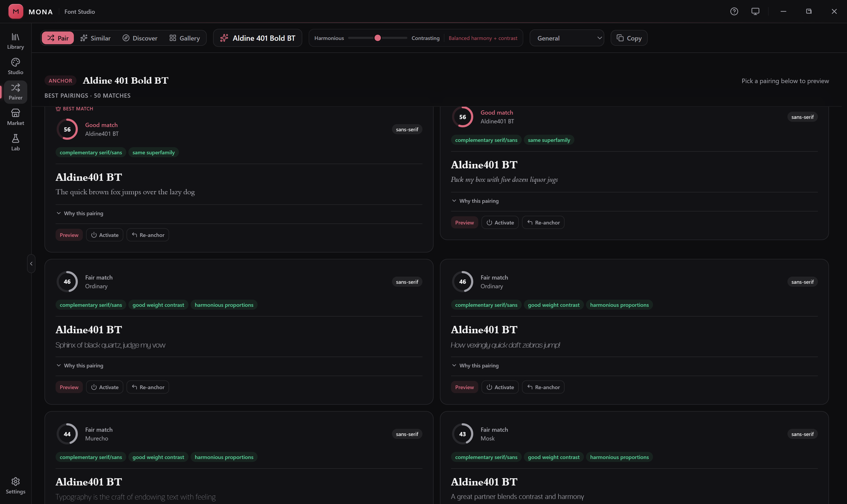847x504 pixels.
Task: Click the 'Font Studio' title text
Action: coord(80,12)
